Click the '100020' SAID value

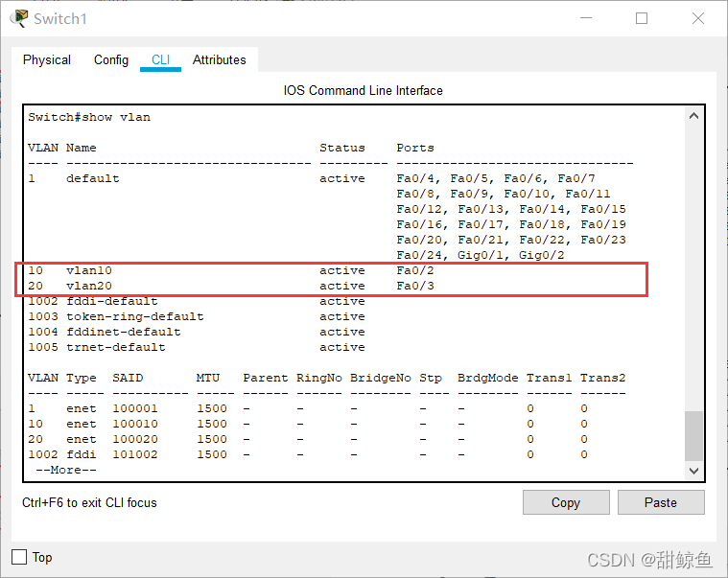pyautogui.click(x=135, y=439)
